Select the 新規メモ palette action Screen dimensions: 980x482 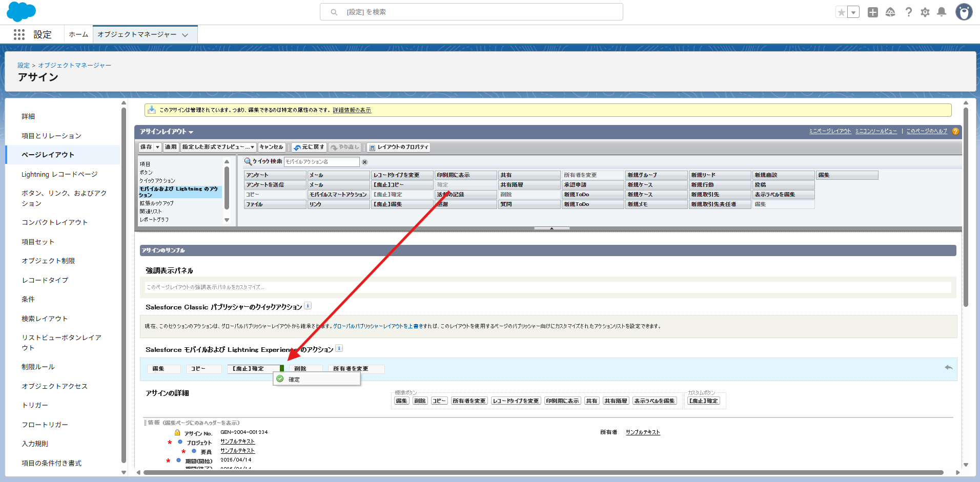[657, 204]
